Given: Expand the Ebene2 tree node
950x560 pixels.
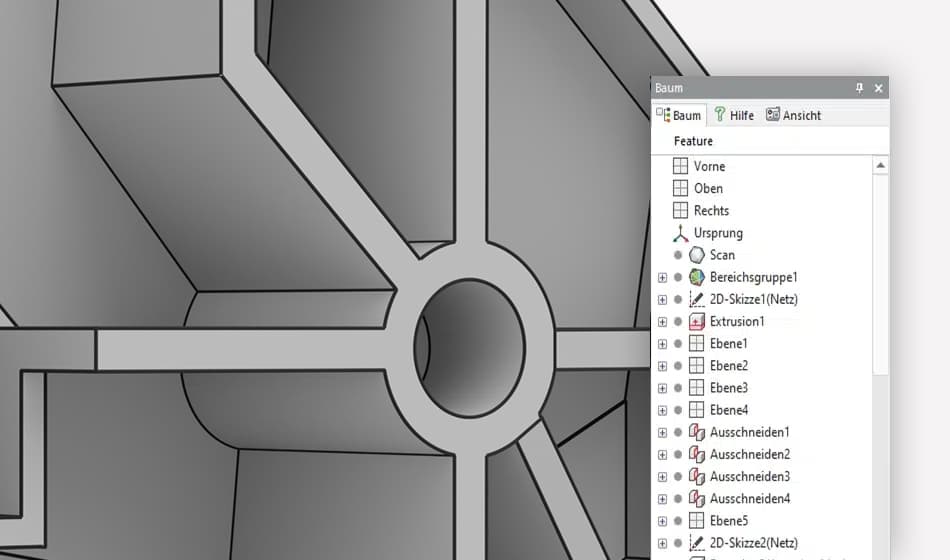Looking at the screenshot, I should click(x=662, y=366).
